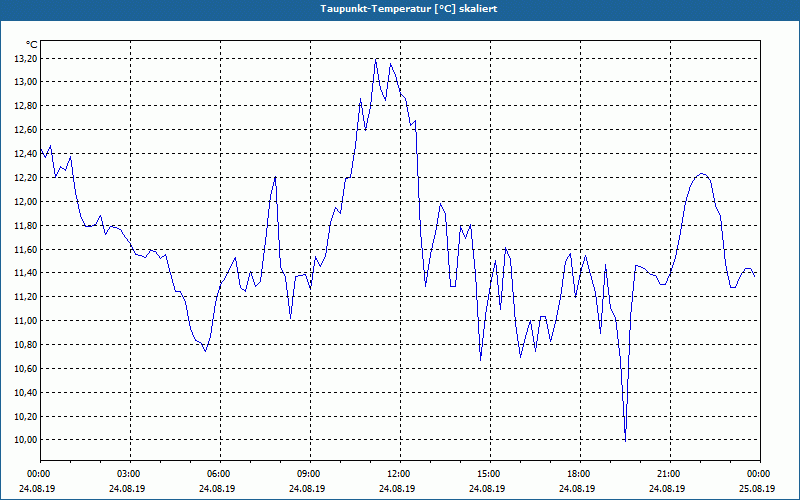Click the 03:00 time label

tap(130, 474)
